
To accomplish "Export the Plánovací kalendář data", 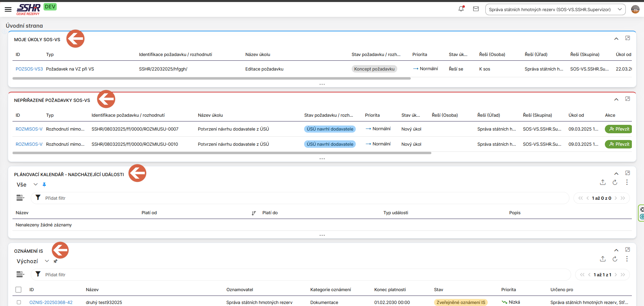I will [x=603, y=182].
